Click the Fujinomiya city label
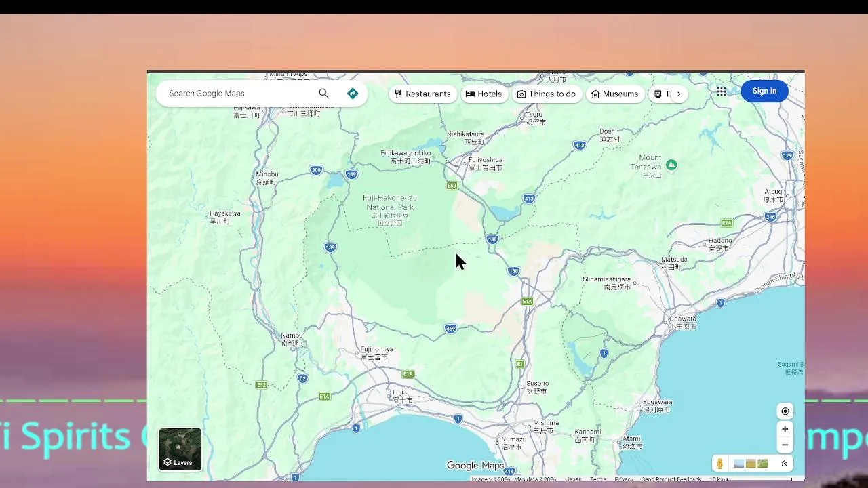The height and width of the screenshot is (488, 868). [376, 353]
